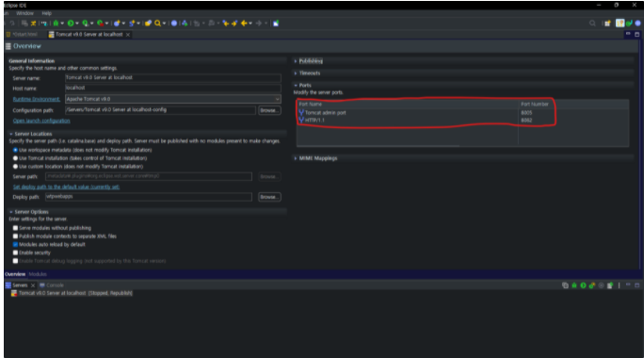Screen dimensions: 644x358
Task: Close the Tomcat v9.0 Server editor tab
Action: pos(128,35)
